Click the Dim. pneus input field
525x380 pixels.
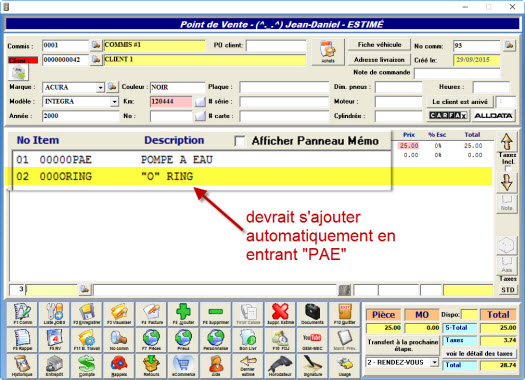coord(398,87)
